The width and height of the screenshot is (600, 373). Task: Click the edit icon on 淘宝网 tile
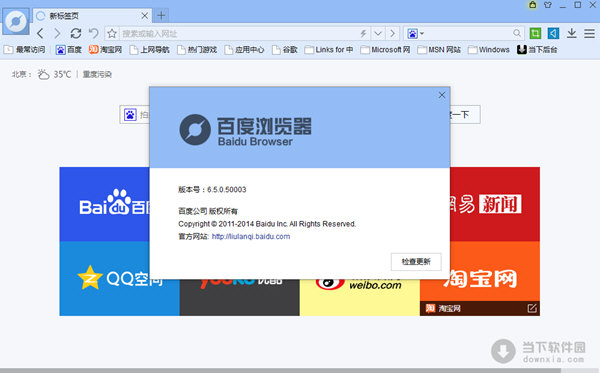(532, 308)
